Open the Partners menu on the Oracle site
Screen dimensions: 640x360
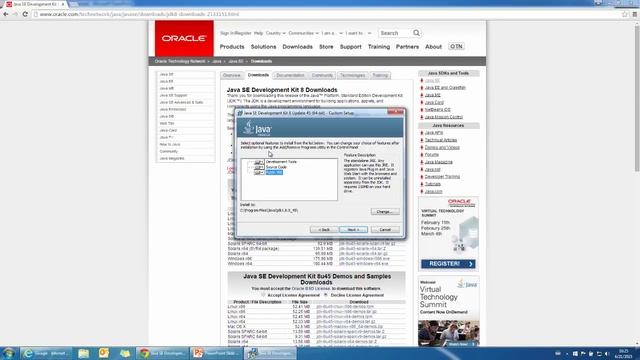tap(407, 47)
